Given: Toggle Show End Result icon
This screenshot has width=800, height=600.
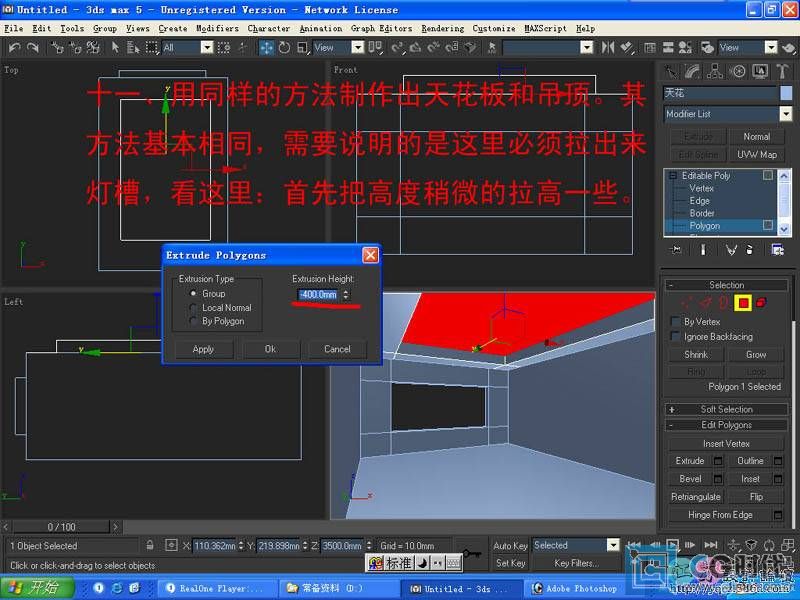Looking at the screenshot, I should click(703, 249).
